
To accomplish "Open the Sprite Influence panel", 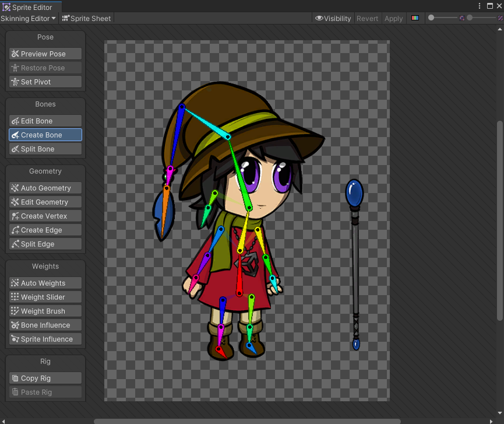I will point(45,339).
